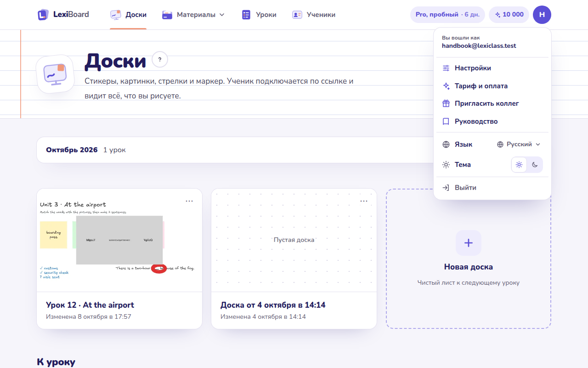This screenshot has width=588, height=368.
Task: Click the user avatar labeled H
Action: [542, 15]
